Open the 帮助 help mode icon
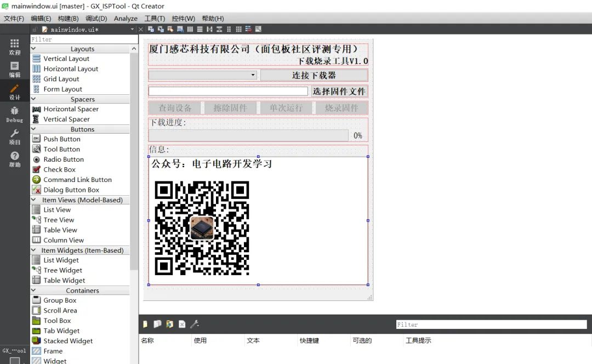This screenshot has width=592, height=364. click(x=15, y=159)
